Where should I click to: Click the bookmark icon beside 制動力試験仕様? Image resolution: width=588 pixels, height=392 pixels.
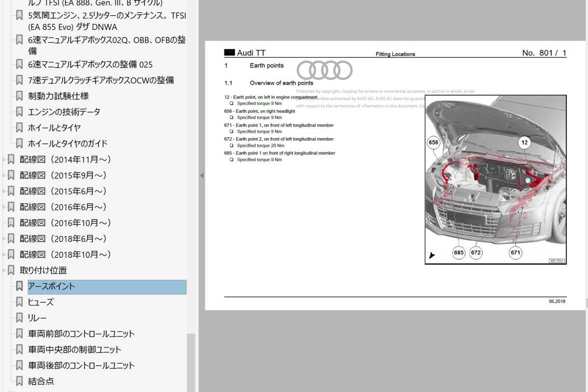(x=19, y=96)
